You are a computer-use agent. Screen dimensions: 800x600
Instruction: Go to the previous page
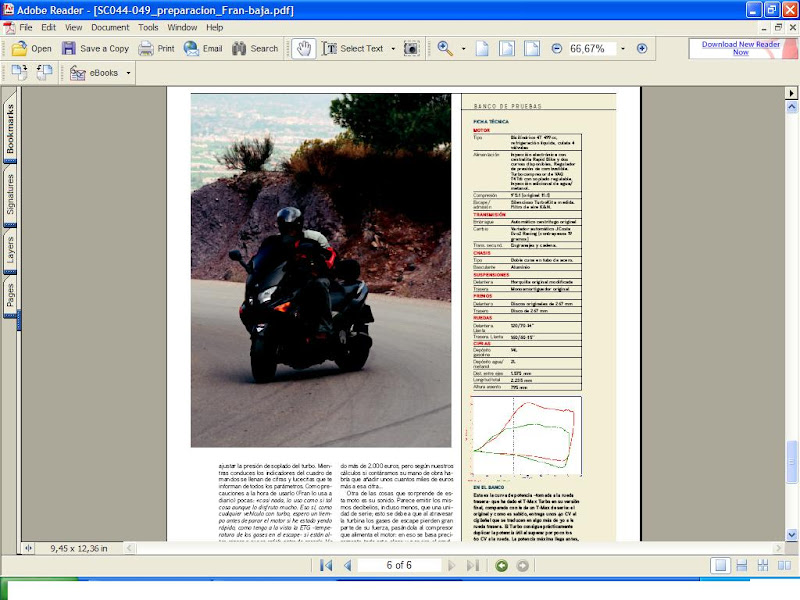[347, 566]
